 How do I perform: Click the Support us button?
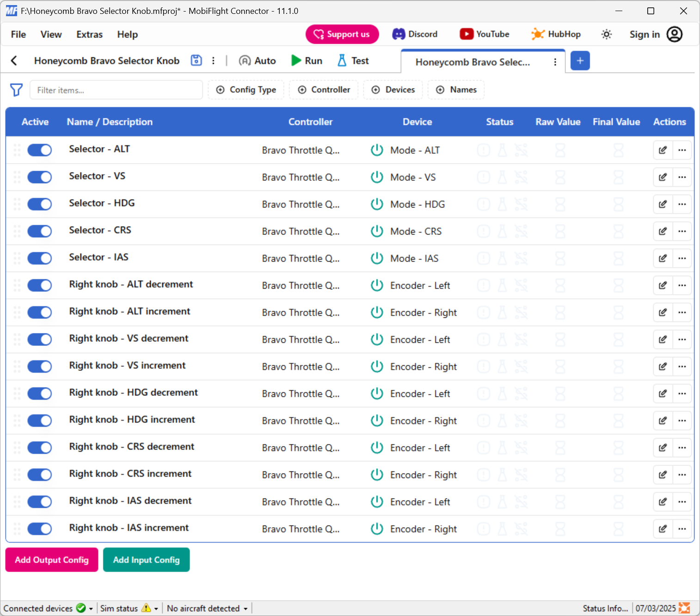point(342,34)
